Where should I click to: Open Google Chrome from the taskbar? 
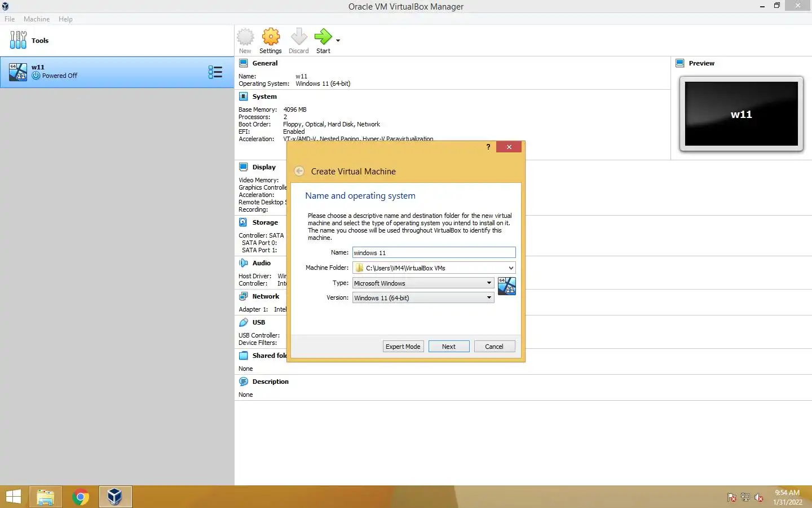(80, 497)
